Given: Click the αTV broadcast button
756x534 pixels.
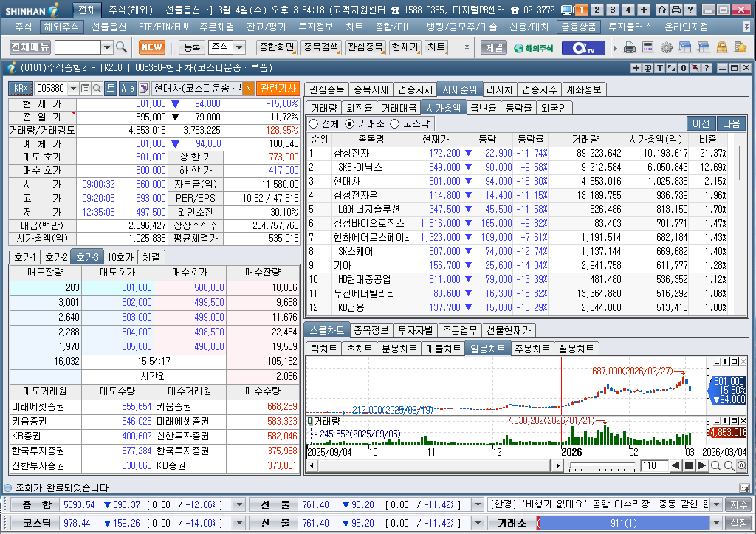Looking at the screenshot, I should [x=583, y=48].
